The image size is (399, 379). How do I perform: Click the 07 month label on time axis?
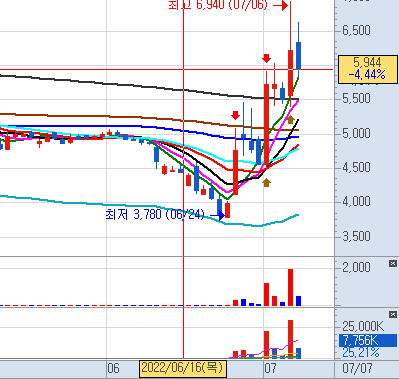tap(270, 368)
